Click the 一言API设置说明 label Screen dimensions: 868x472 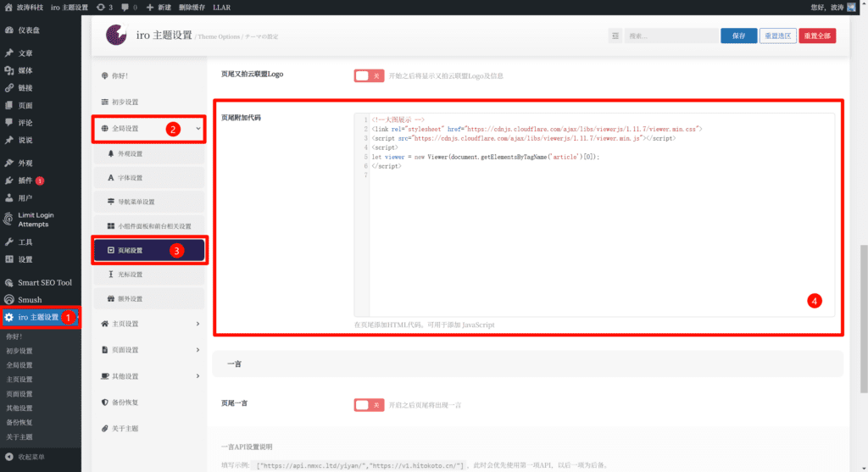247,447
